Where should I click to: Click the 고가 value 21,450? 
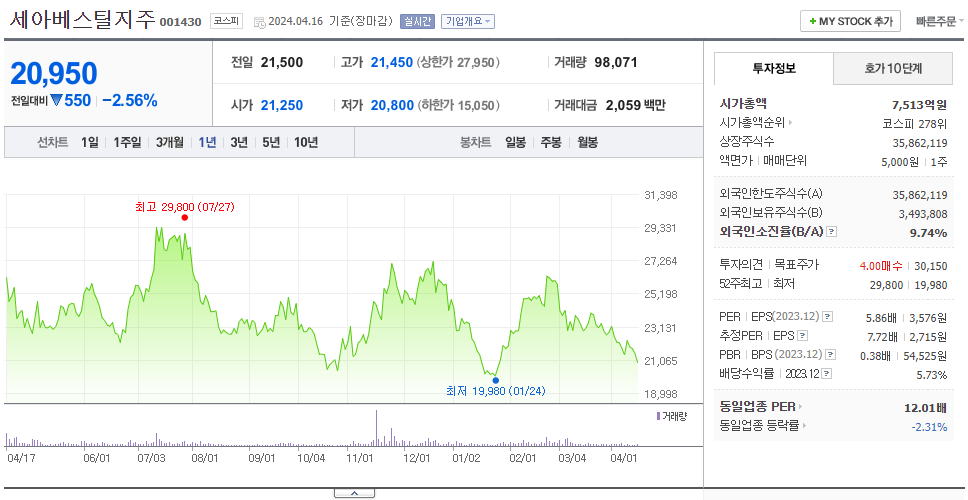[x=391, y=62]
